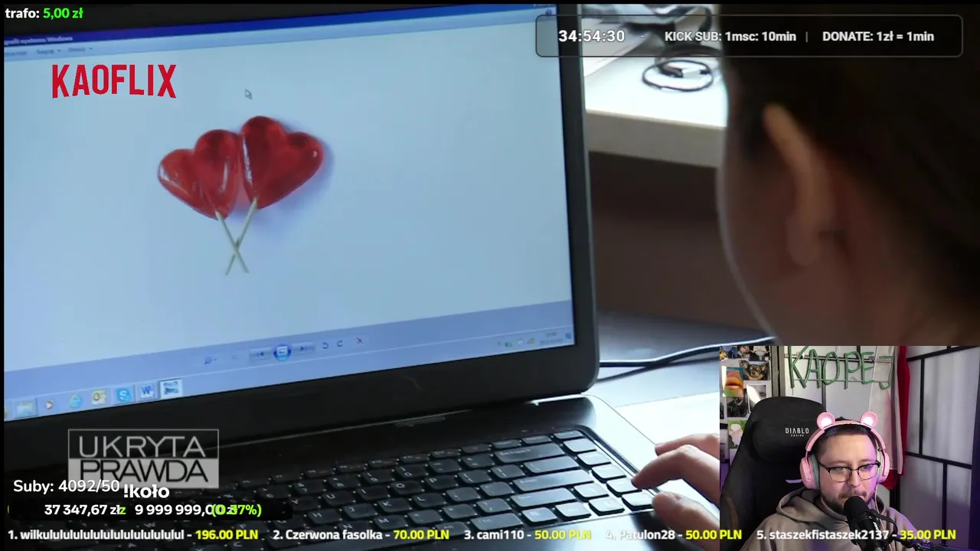Click the trafo: 5,00 zł label
The width and height of the screenshot is (980, 551).
pyautogui.click(x=44, y=13)
